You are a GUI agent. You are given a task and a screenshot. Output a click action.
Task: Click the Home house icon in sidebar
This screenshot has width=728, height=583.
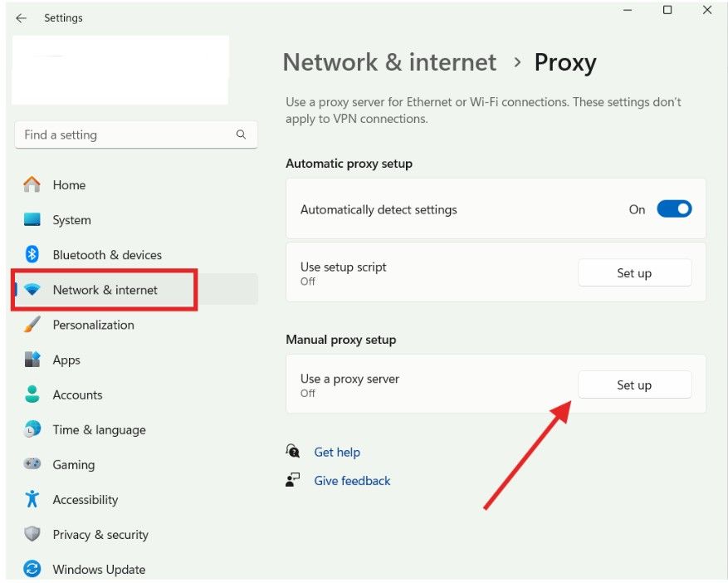tap(32, 184)
